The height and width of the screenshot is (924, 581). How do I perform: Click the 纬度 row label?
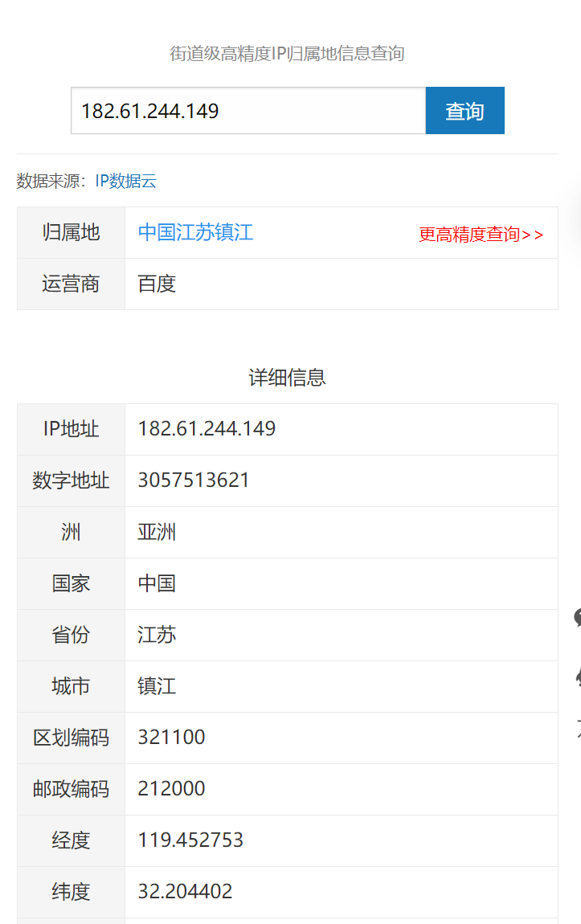coord(71,892)
